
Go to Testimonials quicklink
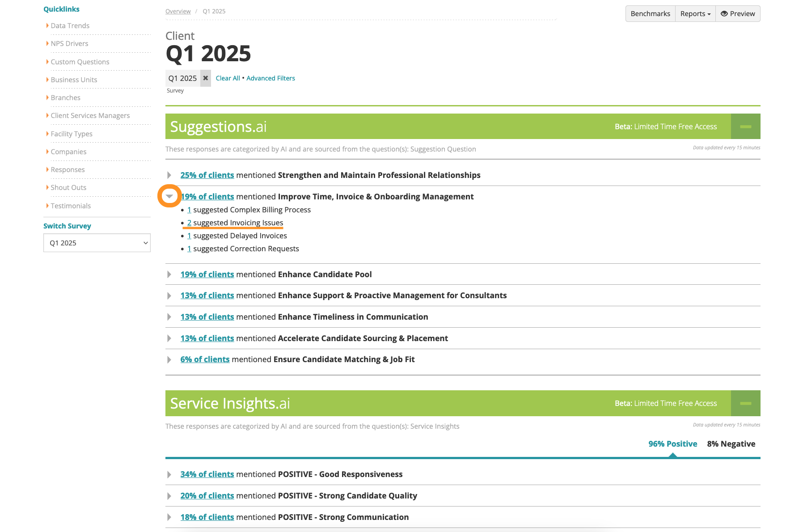71,206
